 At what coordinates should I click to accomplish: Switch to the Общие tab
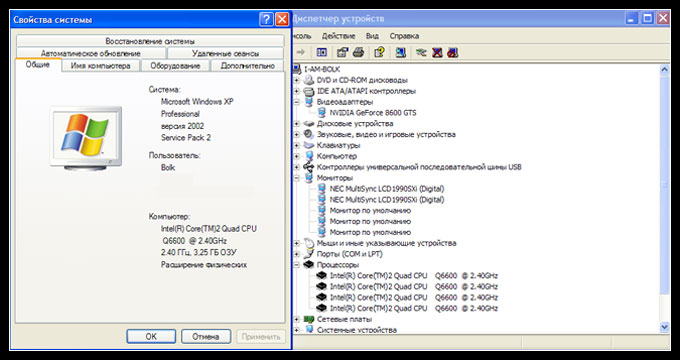pos(38,65)
